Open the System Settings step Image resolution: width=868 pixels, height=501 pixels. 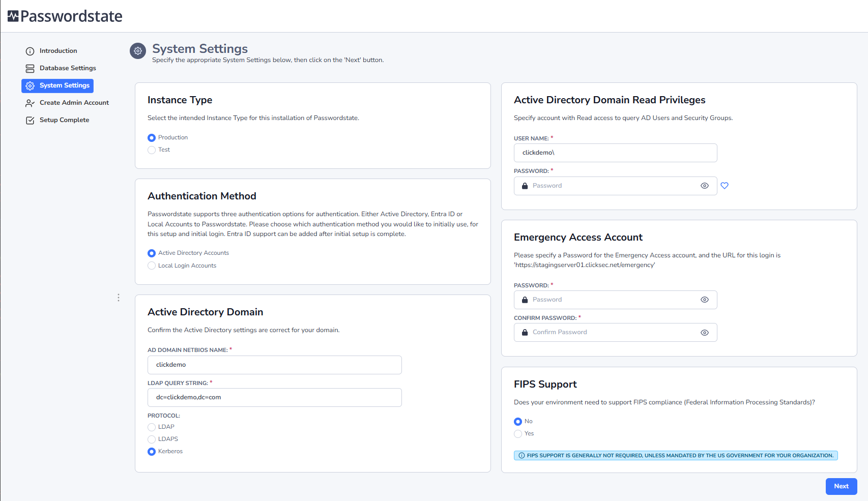click(57, 86)
